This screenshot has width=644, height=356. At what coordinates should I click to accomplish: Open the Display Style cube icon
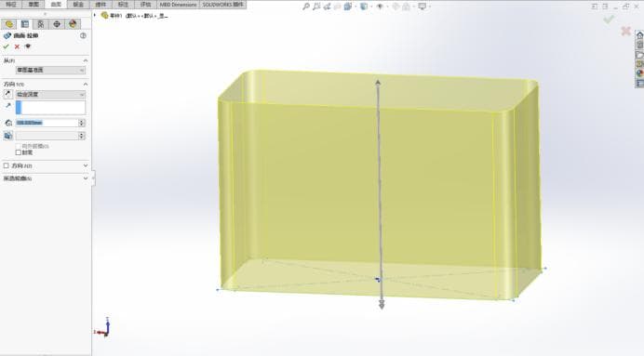point(364,7)
